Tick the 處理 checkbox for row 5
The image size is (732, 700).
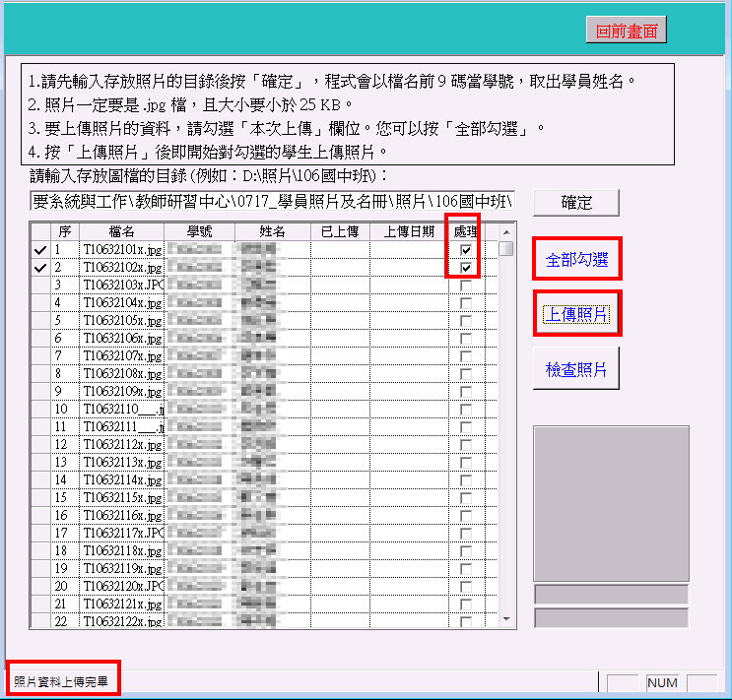tap(465, 321)
